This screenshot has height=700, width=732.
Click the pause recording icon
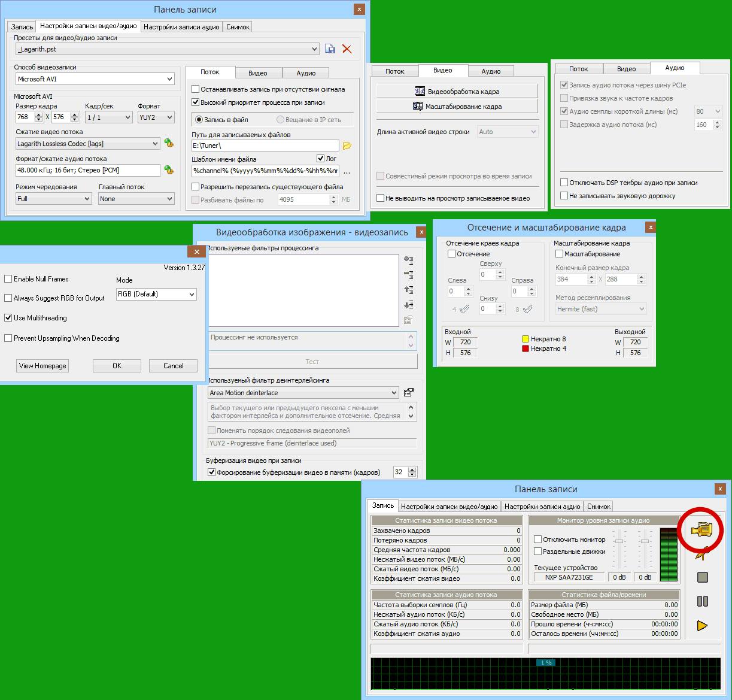pyautogui.click(x=703, y=601)
